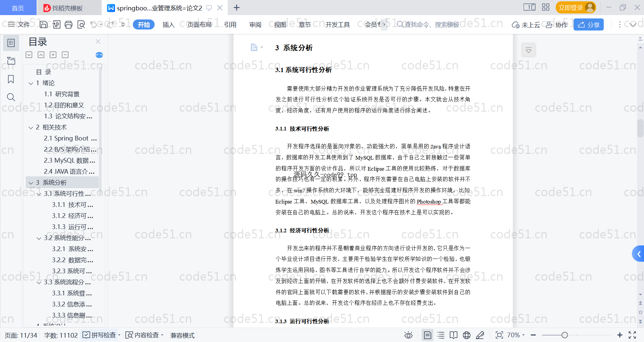Click the writing mode pen icon
This screenshot has height=342, width=644.
point(480,335)
